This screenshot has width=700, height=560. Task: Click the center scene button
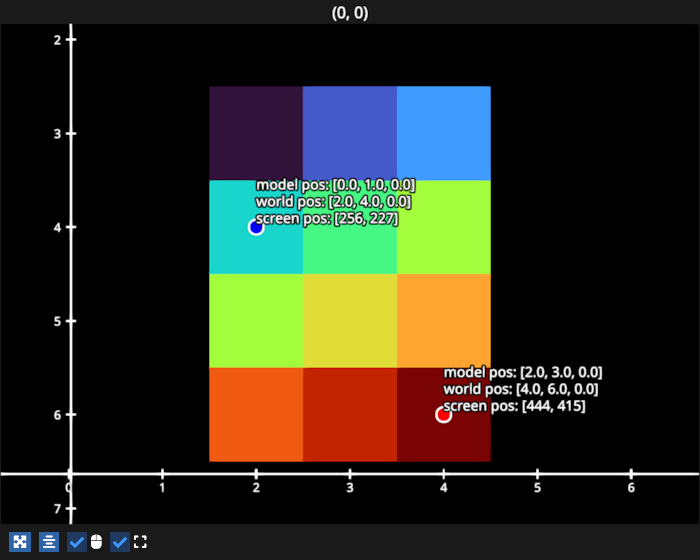[x=49, y=542]
